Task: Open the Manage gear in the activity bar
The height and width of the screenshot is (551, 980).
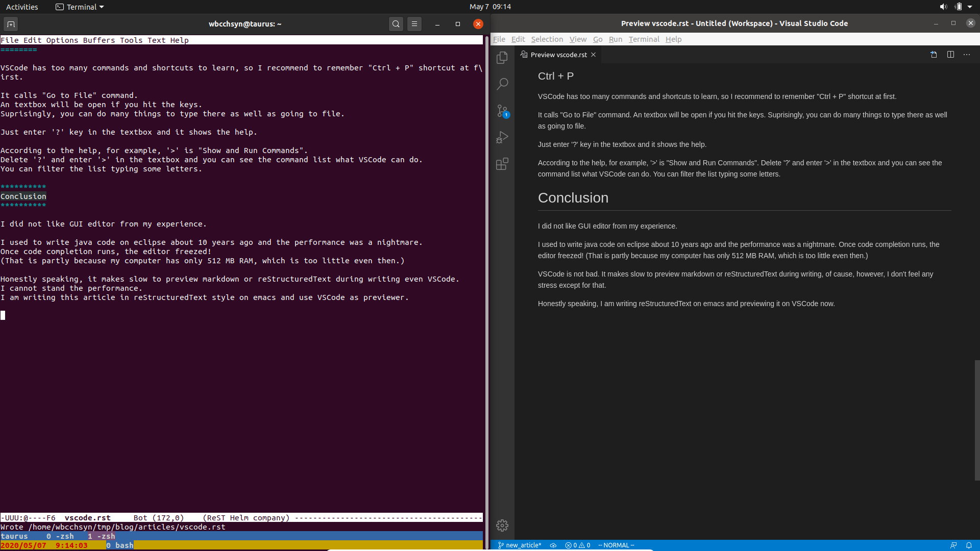Action: click(502, 525)
